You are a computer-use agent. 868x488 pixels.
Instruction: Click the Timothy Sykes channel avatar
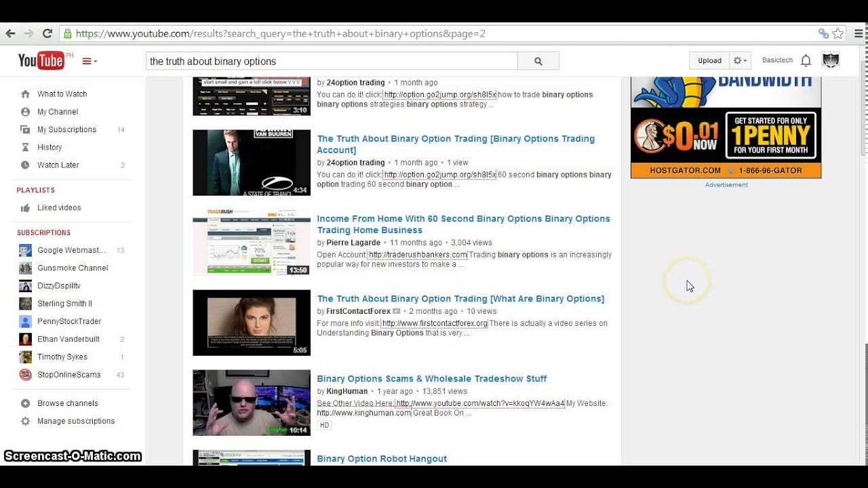coord(25,357)
